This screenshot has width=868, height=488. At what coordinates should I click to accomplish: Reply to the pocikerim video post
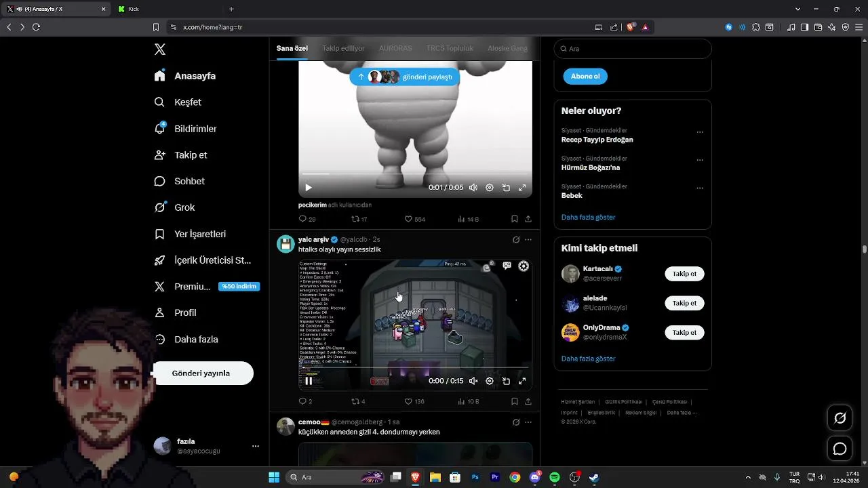point(307,219)
